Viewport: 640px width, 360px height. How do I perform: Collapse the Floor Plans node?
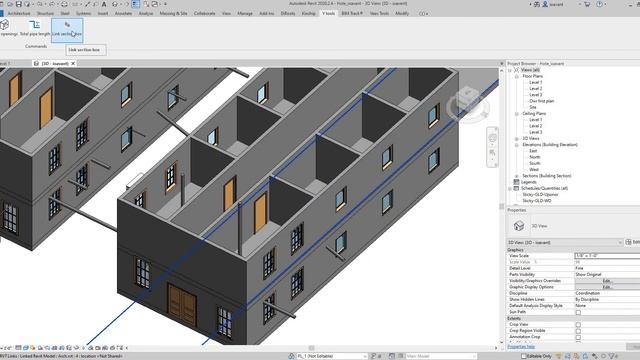517,76
